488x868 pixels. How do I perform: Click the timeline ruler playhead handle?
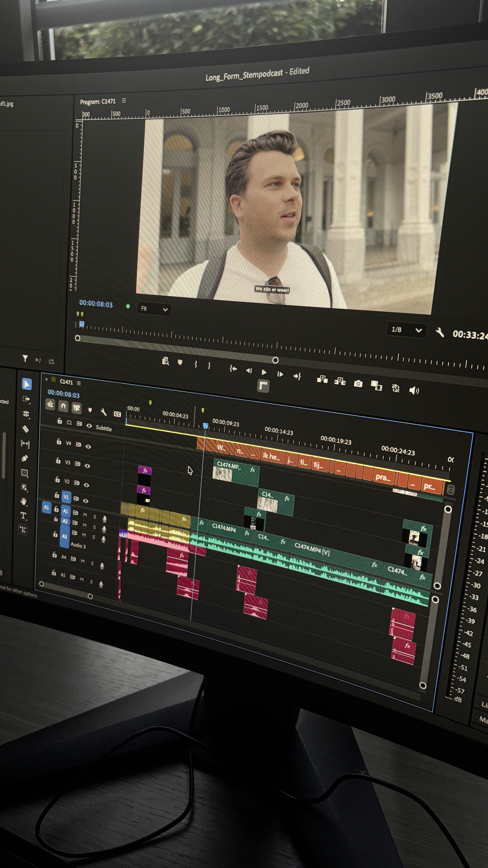coord(205,426)
